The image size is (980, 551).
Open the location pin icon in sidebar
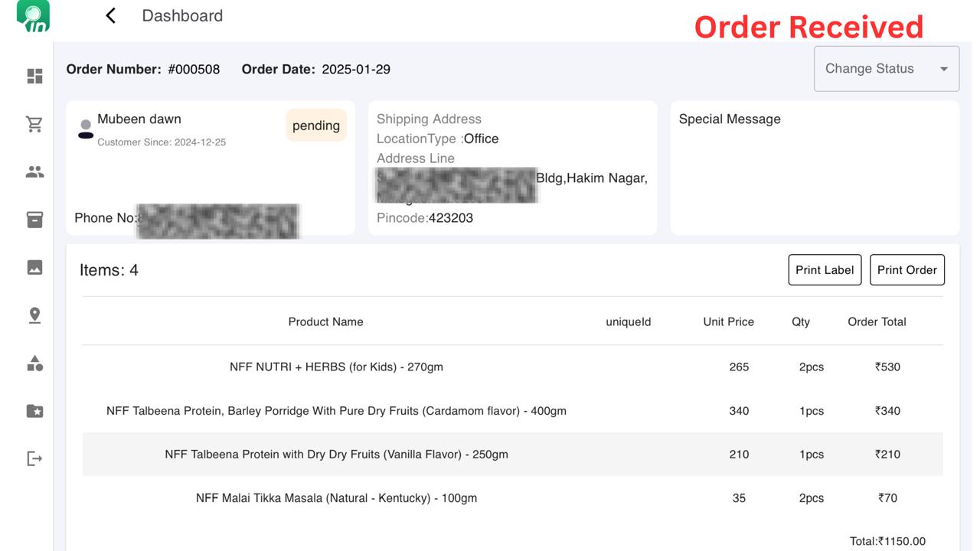tap(34, 315)
